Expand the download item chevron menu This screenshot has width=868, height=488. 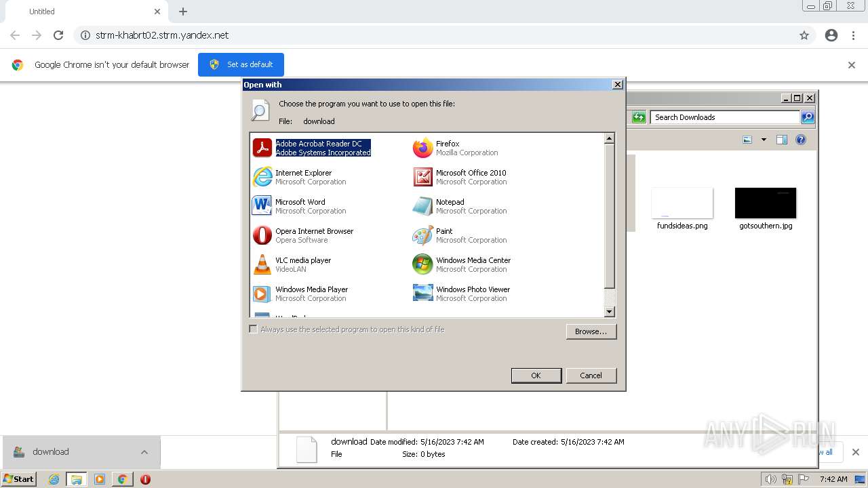click(x=144, y=452)
